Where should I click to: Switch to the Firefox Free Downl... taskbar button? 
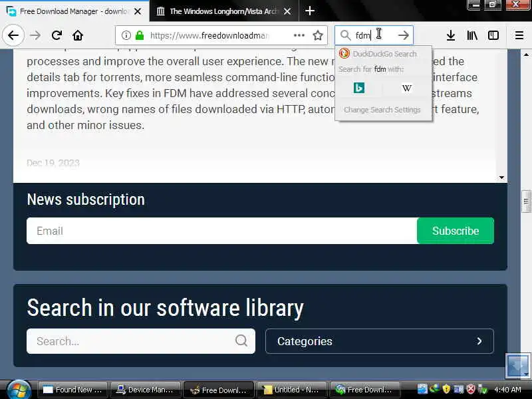click(219, 390)
